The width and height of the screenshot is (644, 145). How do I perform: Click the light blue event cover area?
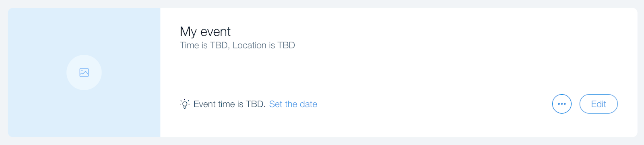(x=84, y=72)
